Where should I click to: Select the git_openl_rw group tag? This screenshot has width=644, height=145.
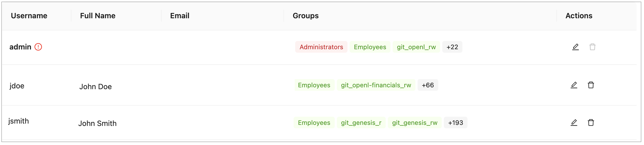[x=416, y=47]
